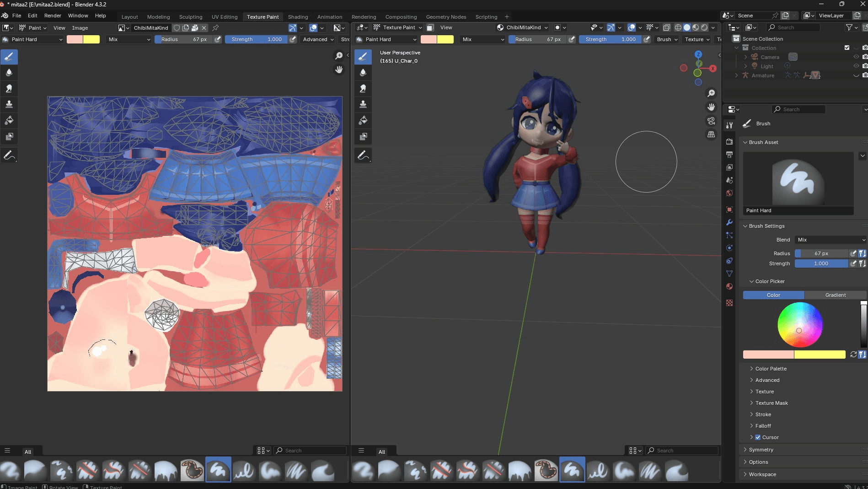This screenshot has width=868, height=489.
Task: Toggle Collection exclude checkbox in outliner
Action: coord(847,48)
